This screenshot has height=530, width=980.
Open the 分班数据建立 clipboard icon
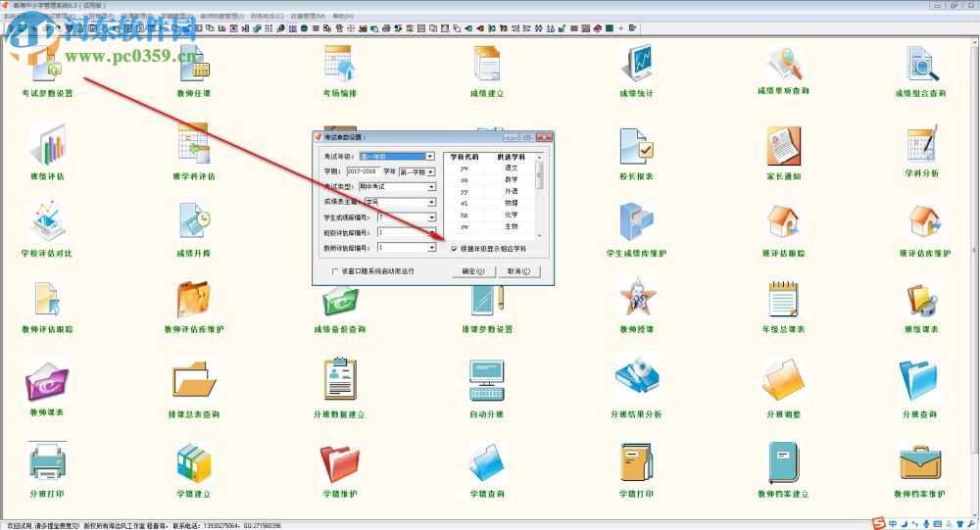coord(339,379)
